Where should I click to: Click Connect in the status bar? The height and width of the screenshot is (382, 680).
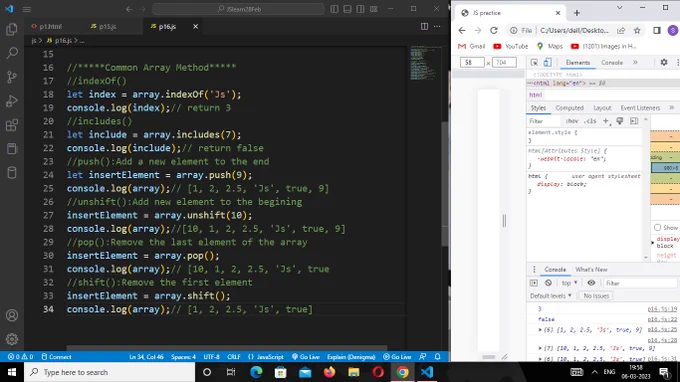click(56, 357)
